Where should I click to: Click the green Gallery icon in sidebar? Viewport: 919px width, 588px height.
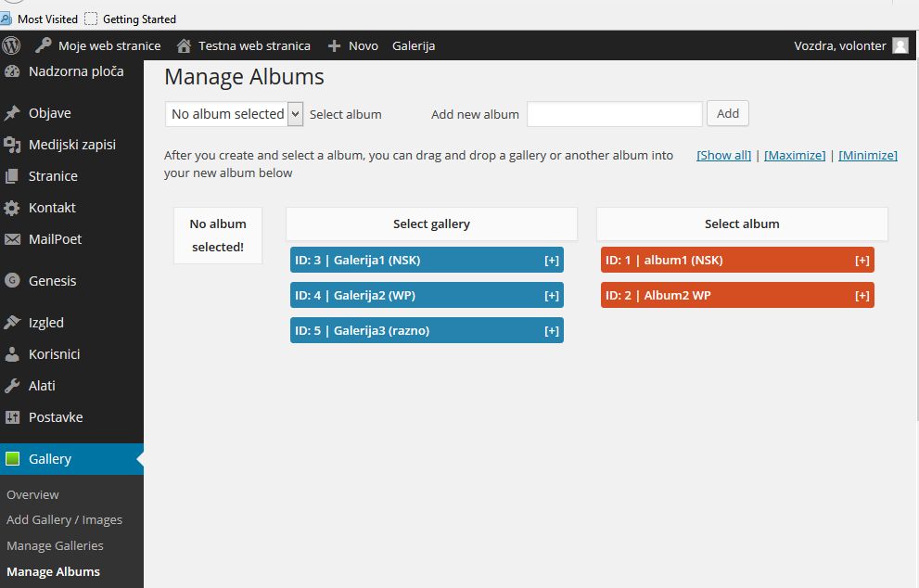[x=12, y=458]
